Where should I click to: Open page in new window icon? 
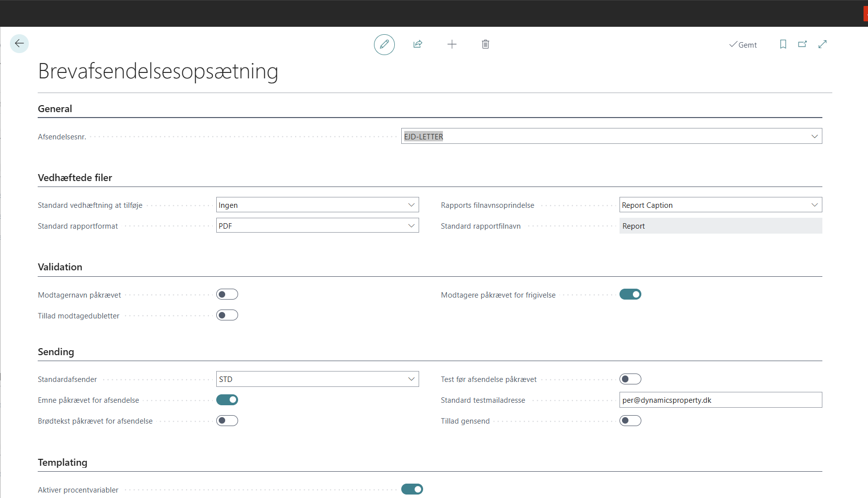(x=803, y=45)
